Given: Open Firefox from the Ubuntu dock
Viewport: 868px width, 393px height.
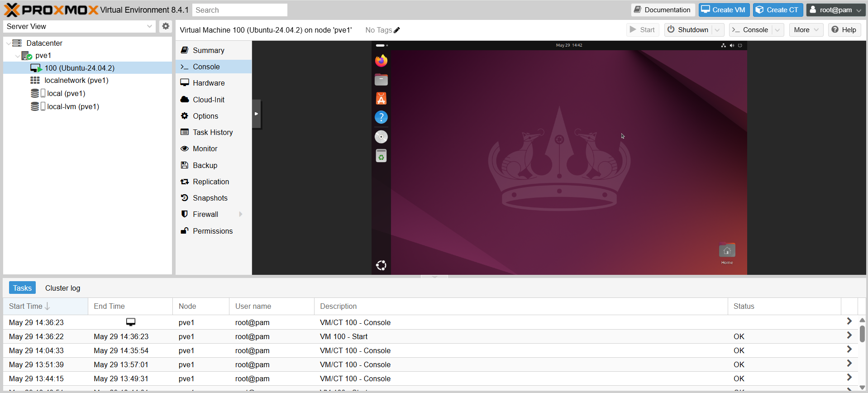Looking at the screenshot, I should (x=381, y=61).
